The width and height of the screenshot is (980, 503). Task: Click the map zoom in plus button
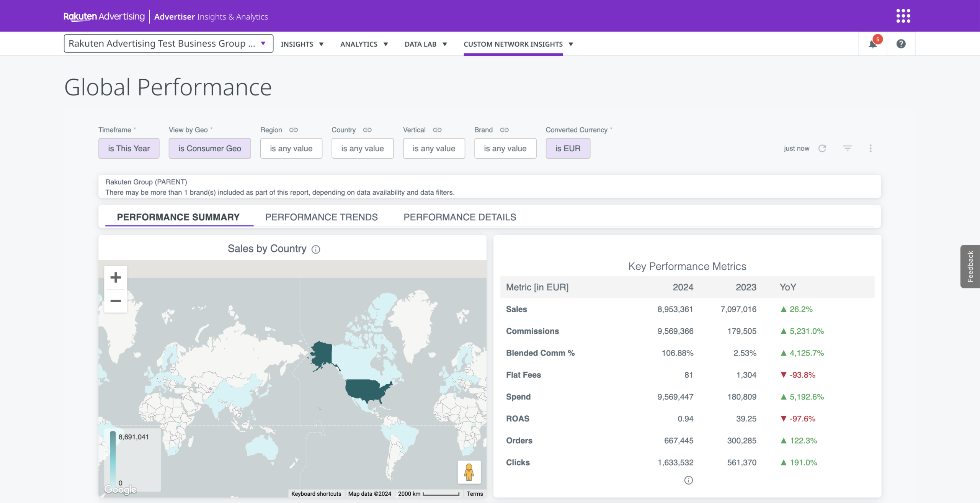tap(116, 277)
